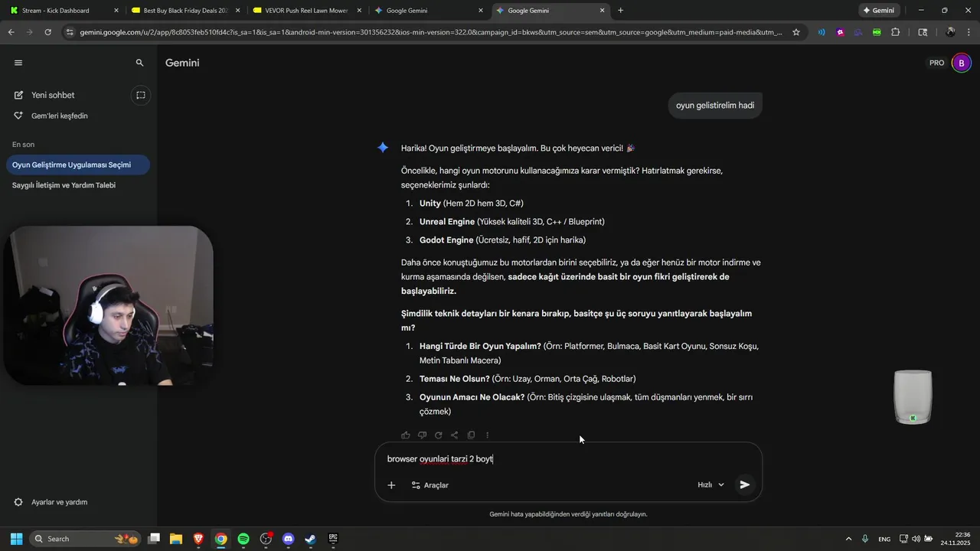Open the Chrome extensions puzzle menu
Screen dimensions: 980x551
click(895, 32)
